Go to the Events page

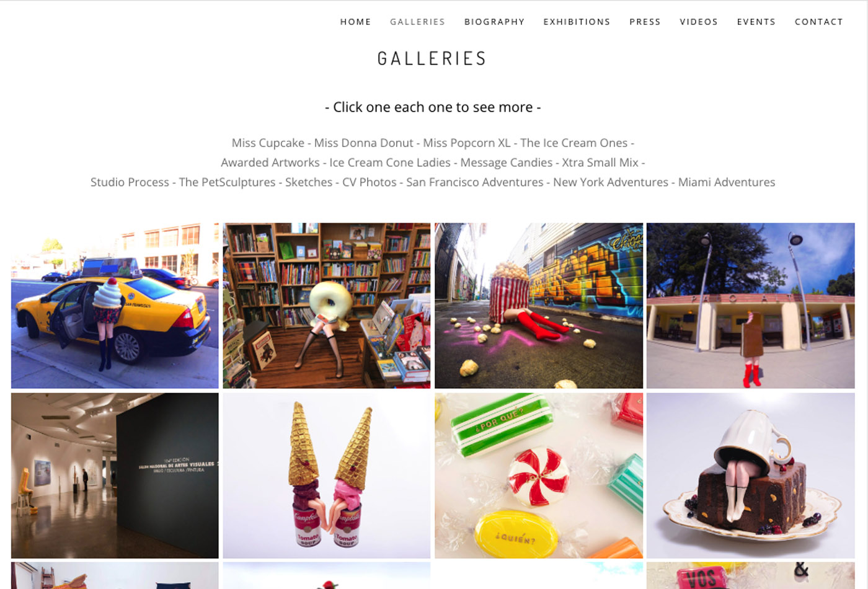(756, 22)
